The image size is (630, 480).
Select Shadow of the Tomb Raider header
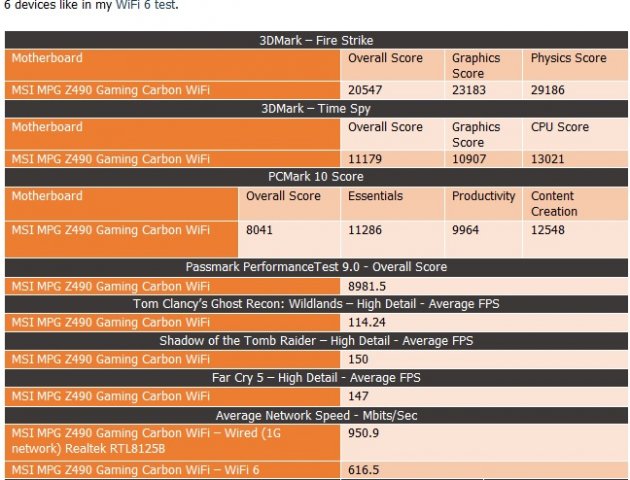[x=316, y=341]
